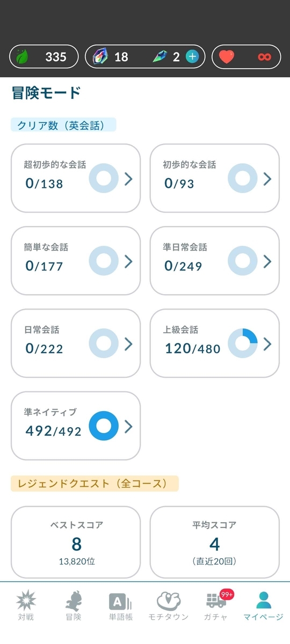Viewport: 290px width, 644px height.
Task: Tap the rainbow gem icon showing 18
Action: tap(100, 56)
